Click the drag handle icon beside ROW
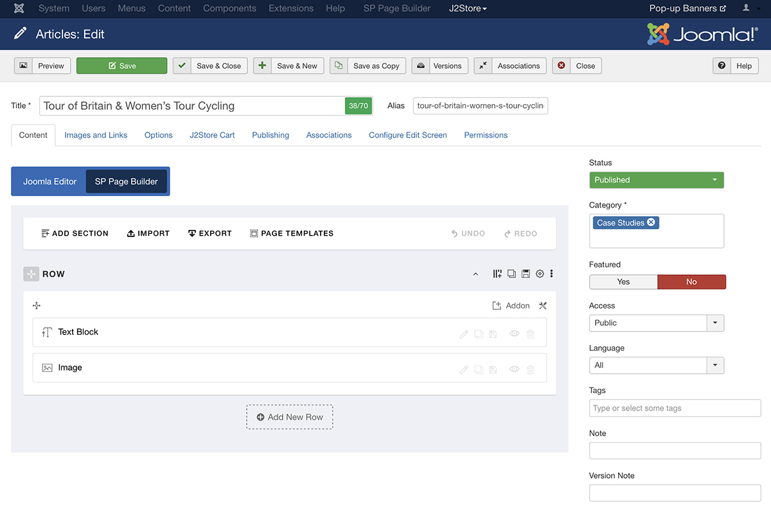Screen dimensions: 771x532 click(31, 274)
